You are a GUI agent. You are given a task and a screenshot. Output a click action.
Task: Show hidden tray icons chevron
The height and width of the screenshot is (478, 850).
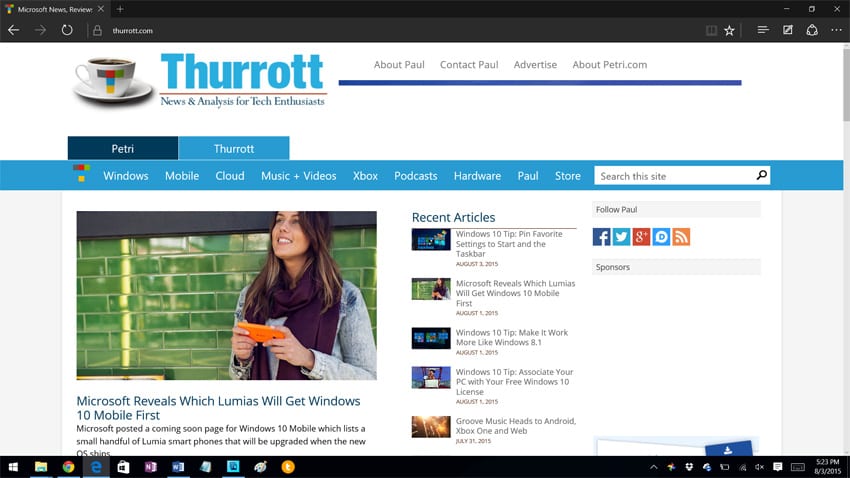click(x=654, y=467)
